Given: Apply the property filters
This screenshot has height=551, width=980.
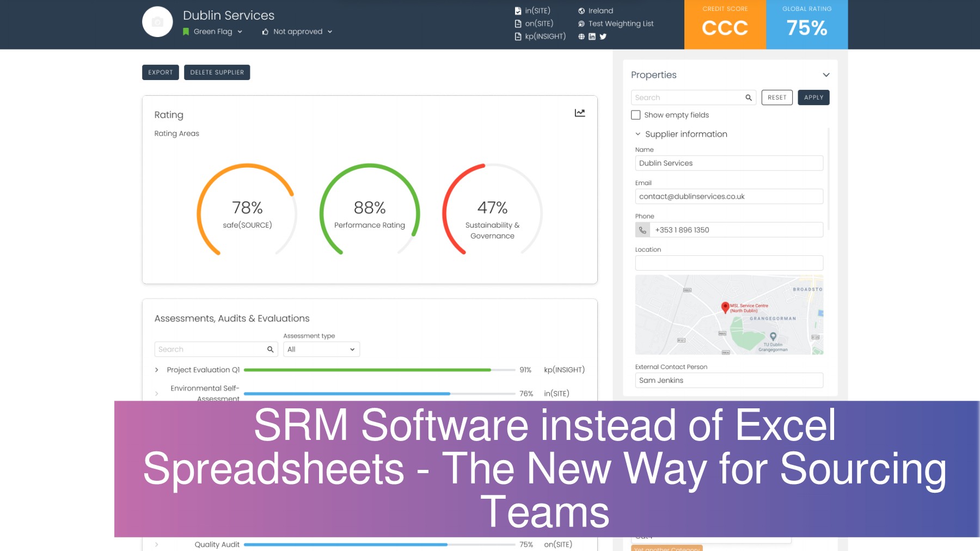Looking at the screenshot, I should click(813, 97).
